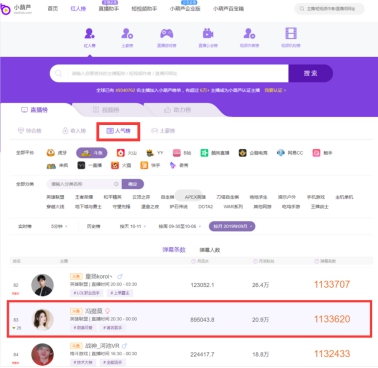Switch to the 综合榜 sub-tab
Image resolution: width=378 pixels, height=368 pixels.
(x=29, y=131)
